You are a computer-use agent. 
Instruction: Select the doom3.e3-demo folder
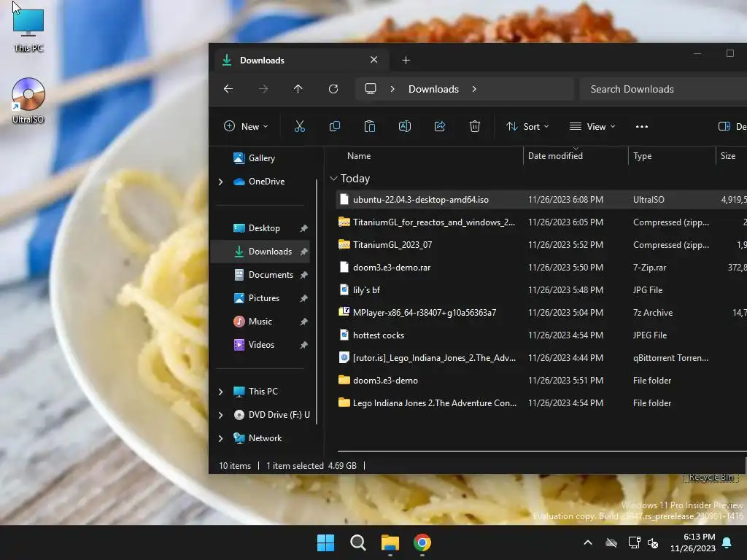click(541, 381)
